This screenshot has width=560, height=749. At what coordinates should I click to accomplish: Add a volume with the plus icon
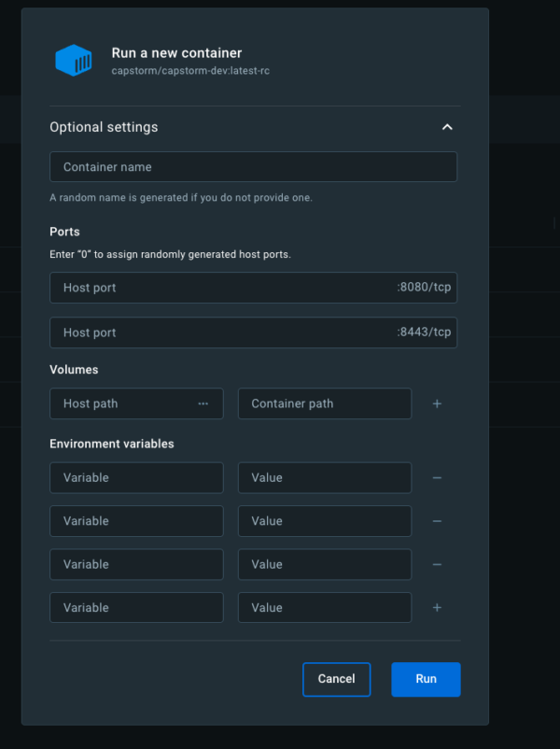(437, 403)
